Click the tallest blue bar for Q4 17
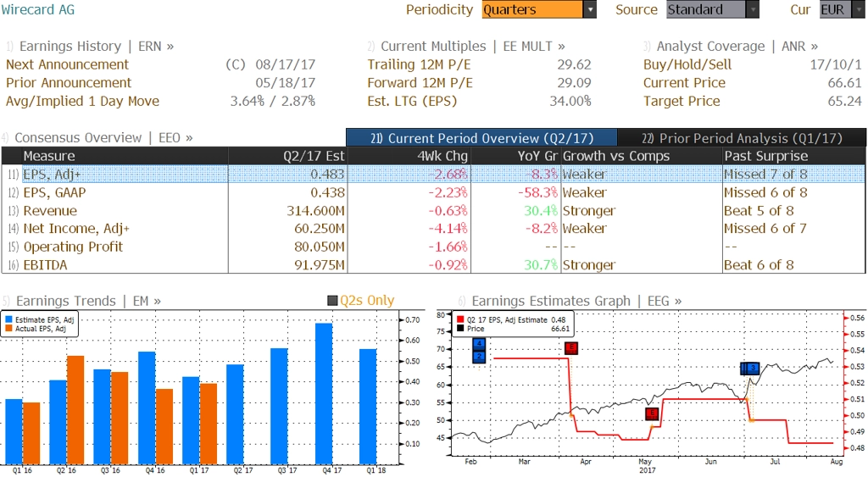The image size is (868, 477). (324, 393)
